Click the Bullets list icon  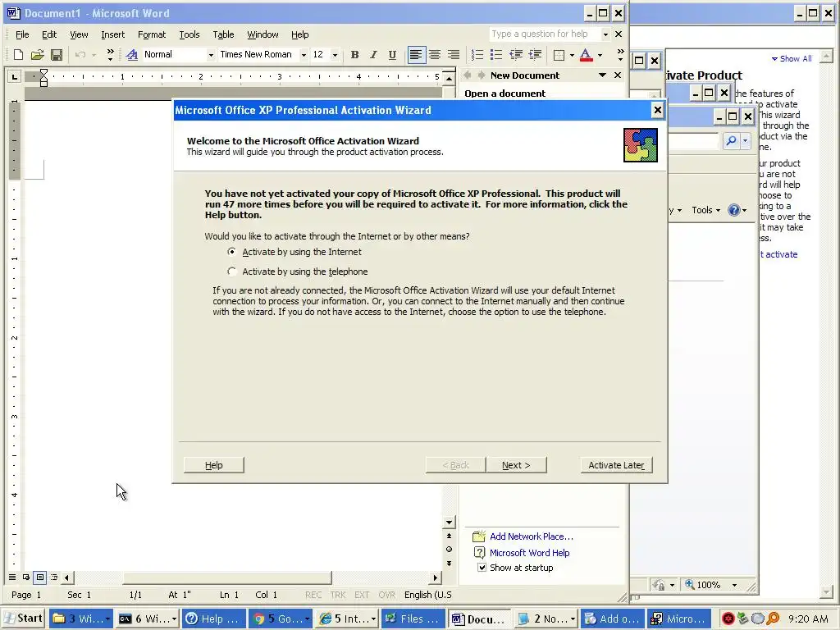click(x=496, y=55)
